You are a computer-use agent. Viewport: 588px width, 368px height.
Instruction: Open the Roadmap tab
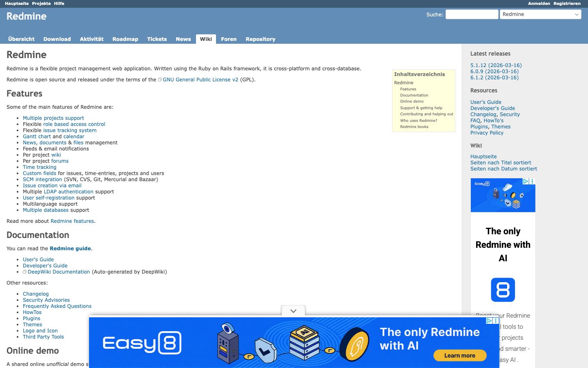[125, 39]
